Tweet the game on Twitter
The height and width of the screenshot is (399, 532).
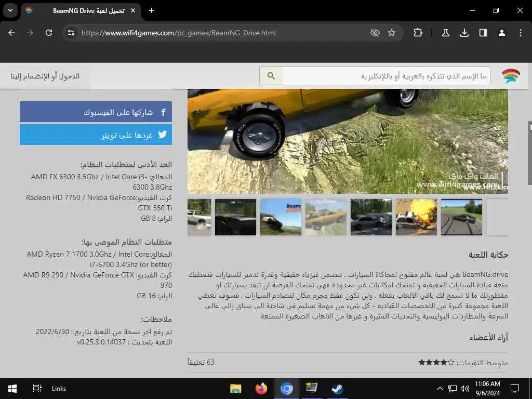[96, 135]
